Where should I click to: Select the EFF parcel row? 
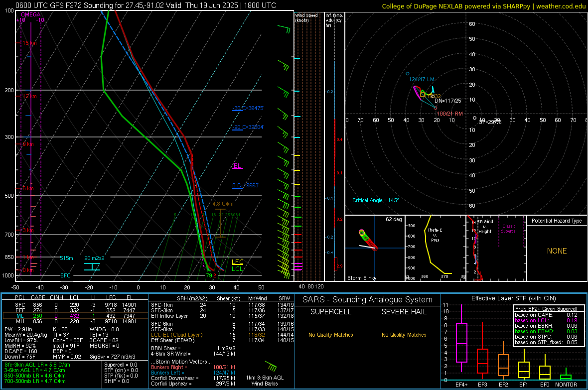pyautogui.click(x=75, y=310)
